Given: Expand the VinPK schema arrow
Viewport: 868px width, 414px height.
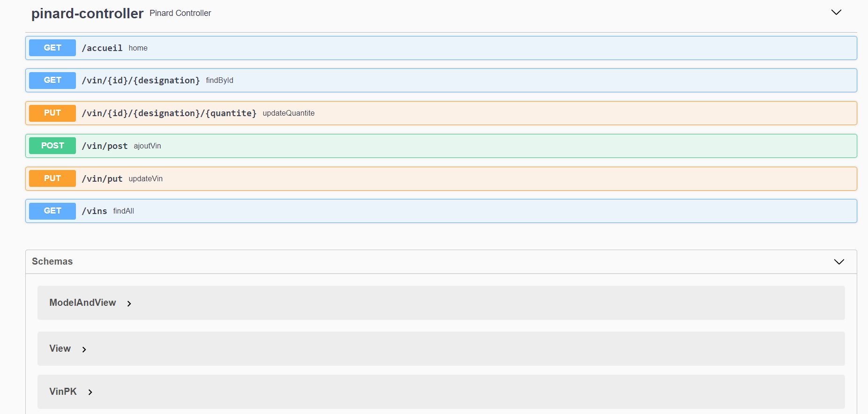Looking at the screenshot, I should [x=90, y=392].
